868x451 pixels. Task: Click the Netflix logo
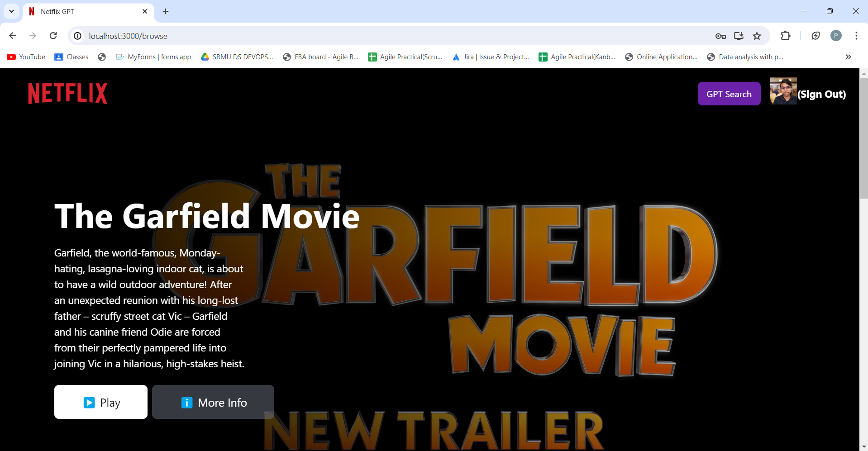(x=68, y=94)
